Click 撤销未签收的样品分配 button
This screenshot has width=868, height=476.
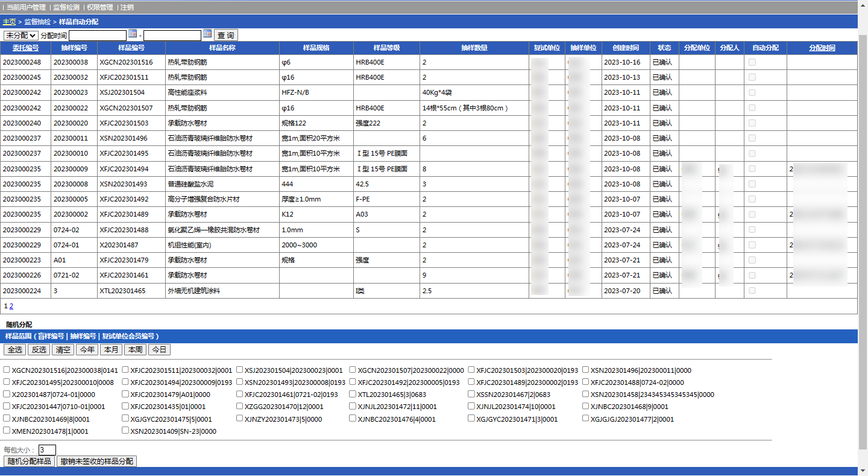[97, 462]
